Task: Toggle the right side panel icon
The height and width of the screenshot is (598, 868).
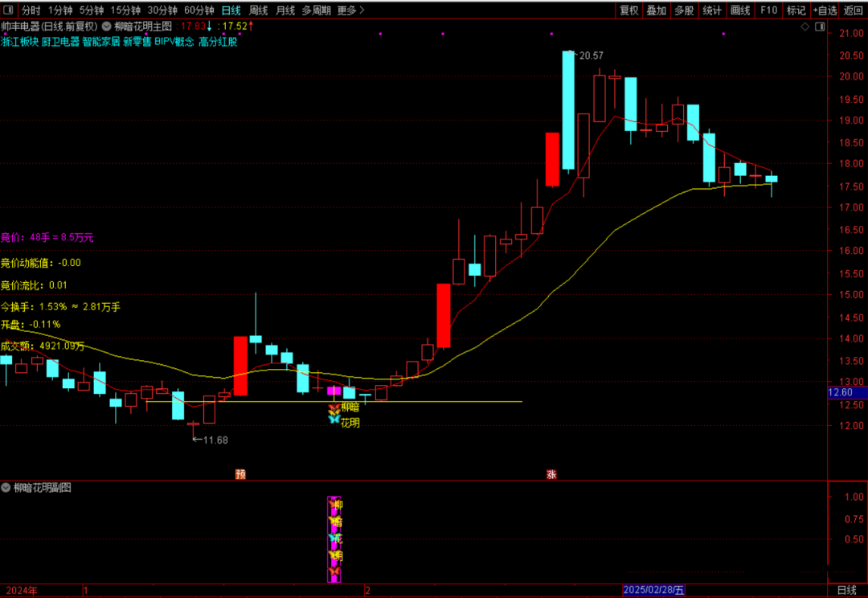Action: [820, 27]
